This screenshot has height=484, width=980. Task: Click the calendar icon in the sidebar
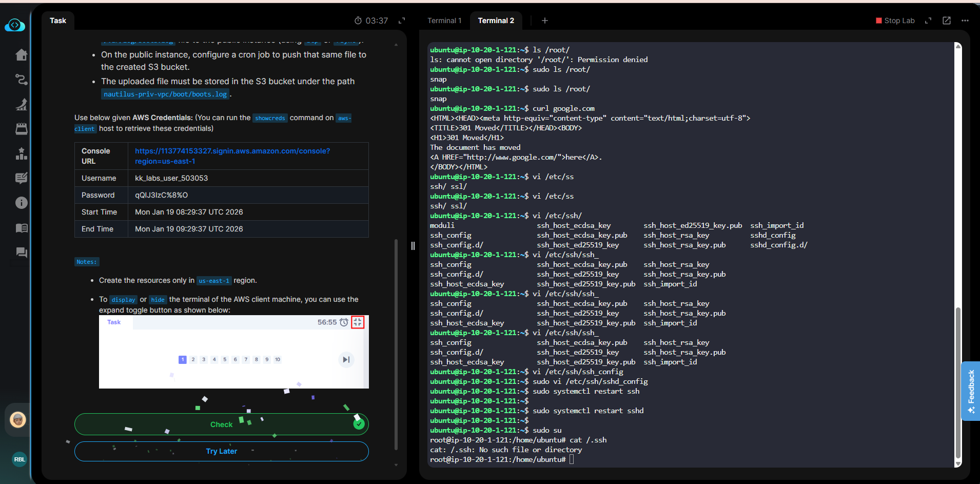coord(21,129)
